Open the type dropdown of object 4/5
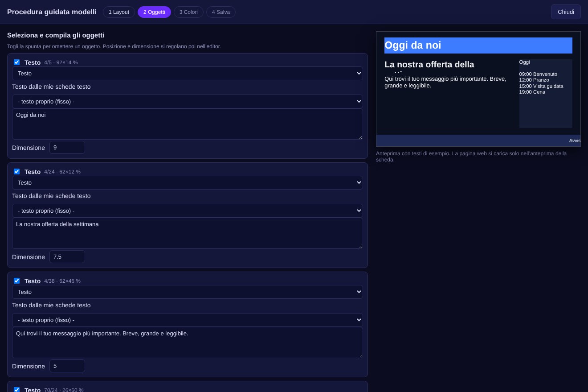The image size is (588, 392). tap(188, 73)
